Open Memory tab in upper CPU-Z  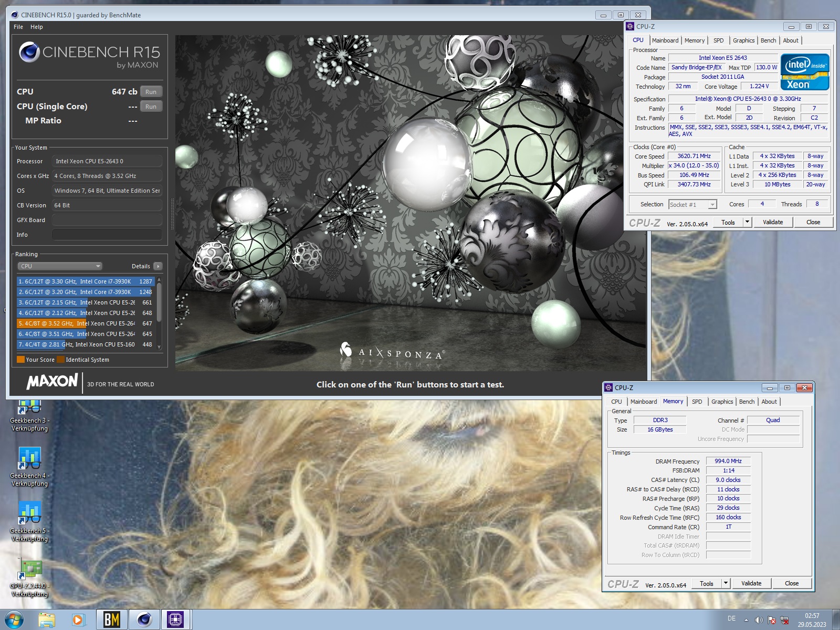695,40
